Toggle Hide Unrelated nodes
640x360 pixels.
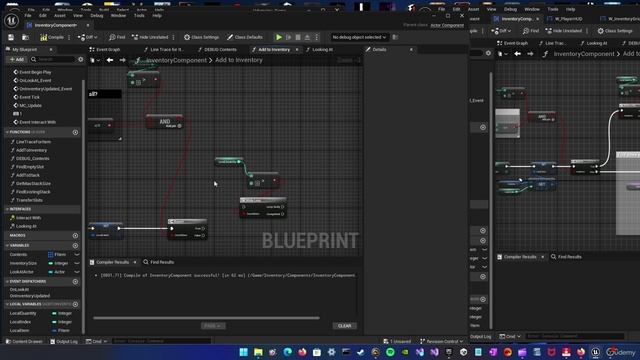(x=150, y=37)
